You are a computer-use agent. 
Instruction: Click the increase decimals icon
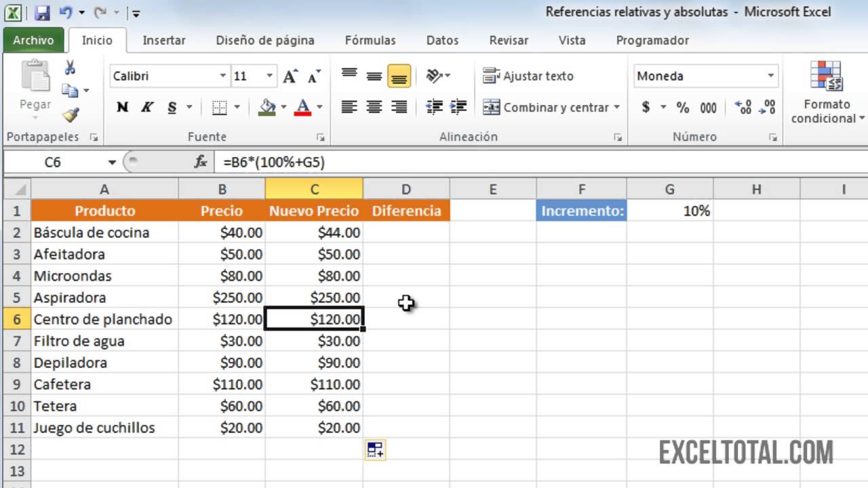point(743,107)
